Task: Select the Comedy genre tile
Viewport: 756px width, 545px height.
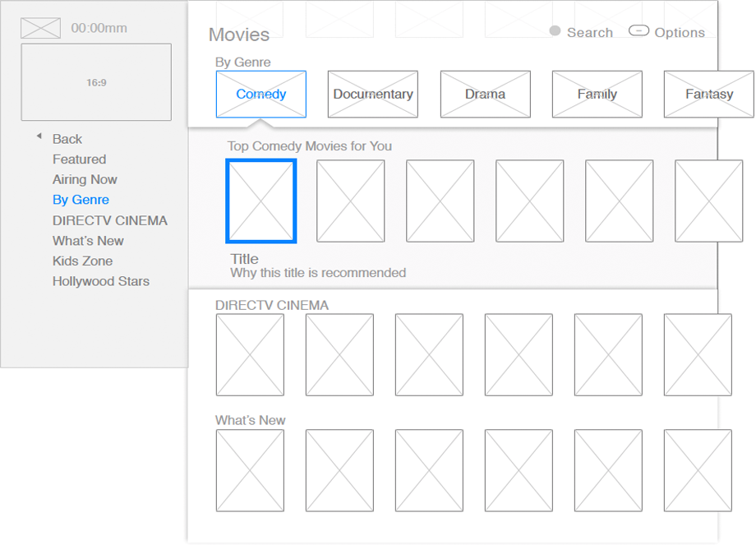Action: coord(261,94)
